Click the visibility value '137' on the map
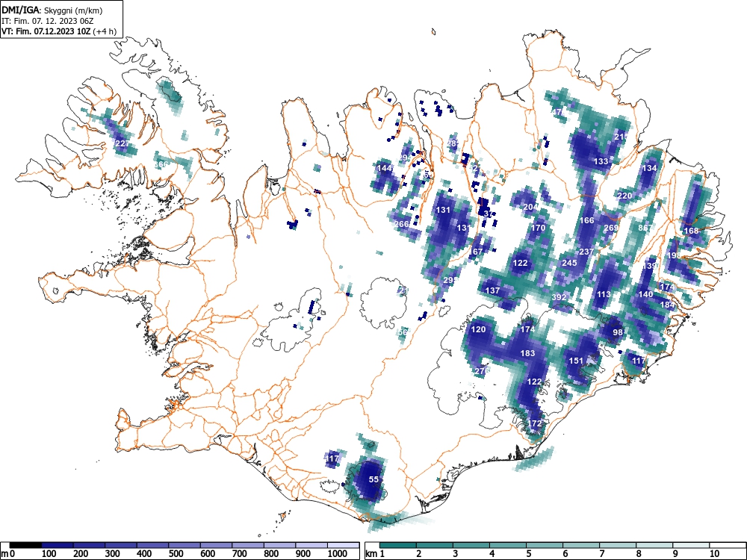The width and height of the screenshot is (747, 560). coord(492,290)
